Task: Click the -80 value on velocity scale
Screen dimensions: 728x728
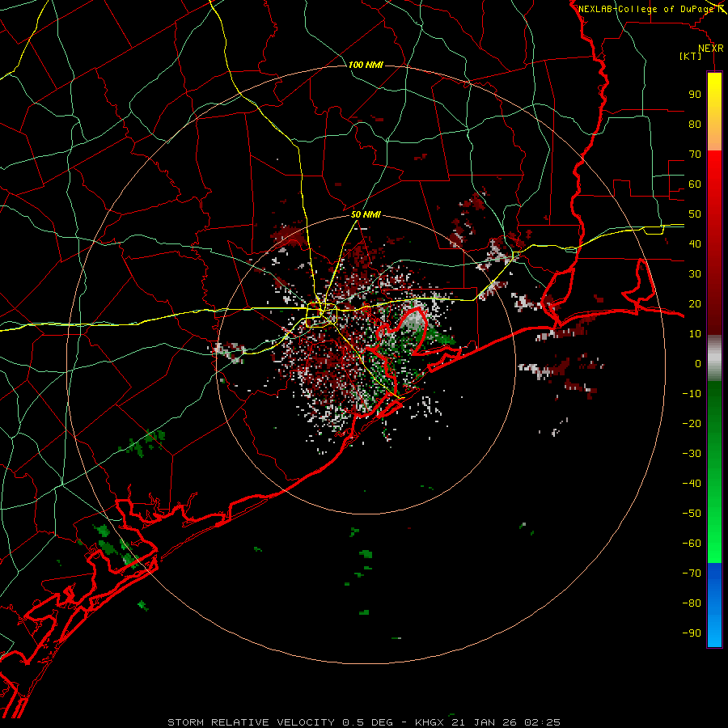Action: (692, 603)
